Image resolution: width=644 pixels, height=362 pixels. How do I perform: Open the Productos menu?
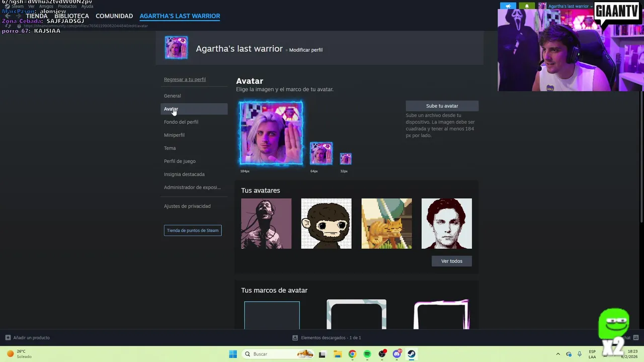tap(67, 6)
